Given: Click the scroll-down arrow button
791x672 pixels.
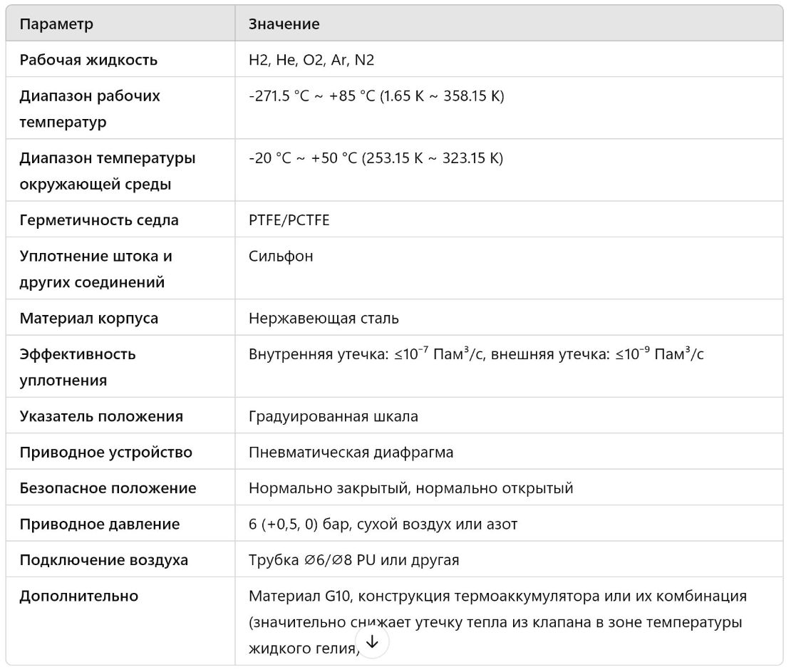Looking at the screenshot, I should click(x=371, y=642).
